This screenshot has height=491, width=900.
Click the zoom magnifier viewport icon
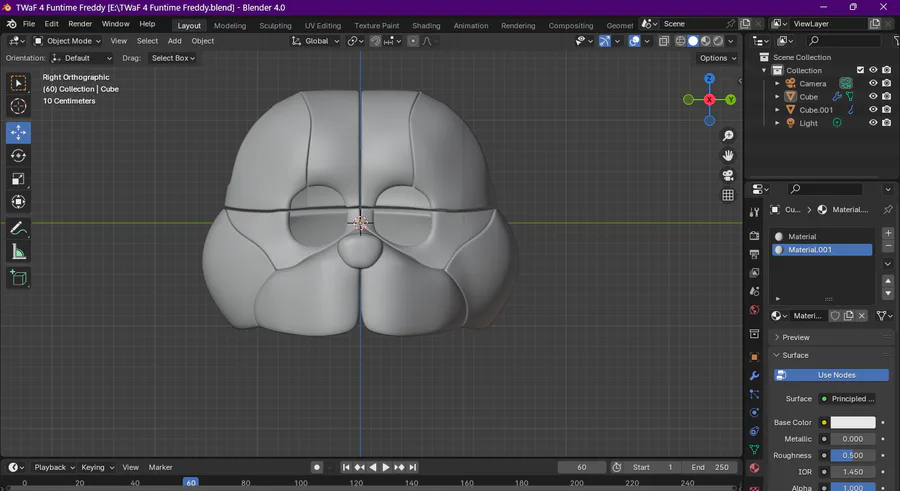(x=728, y=135)
